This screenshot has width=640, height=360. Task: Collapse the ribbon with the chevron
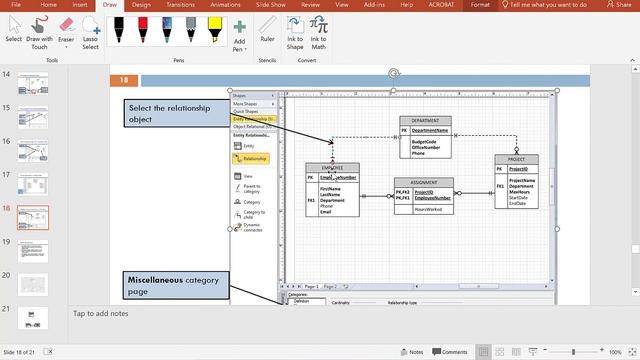coord(632,60)
